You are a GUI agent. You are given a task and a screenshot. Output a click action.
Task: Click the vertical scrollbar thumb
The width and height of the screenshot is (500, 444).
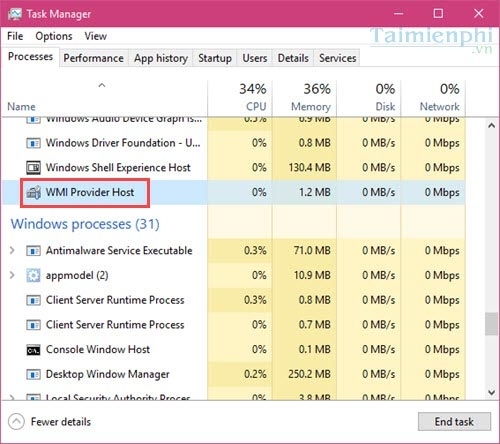(491, 323)
